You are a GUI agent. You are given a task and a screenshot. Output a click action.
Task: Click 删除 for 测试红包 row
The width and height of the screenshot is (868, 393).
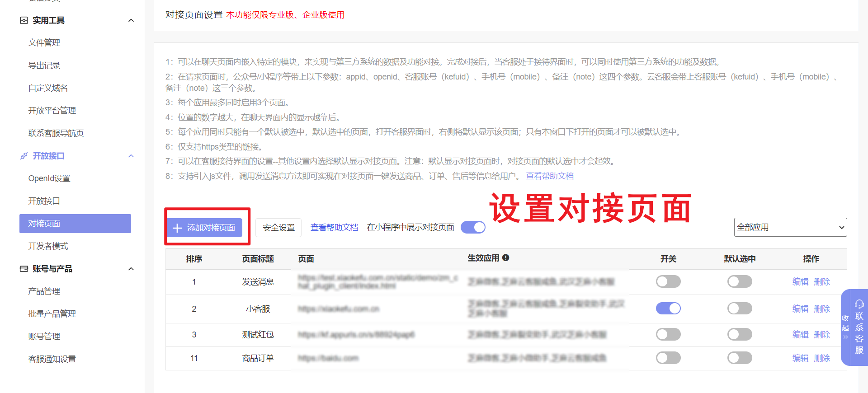[x=822, y=334]
